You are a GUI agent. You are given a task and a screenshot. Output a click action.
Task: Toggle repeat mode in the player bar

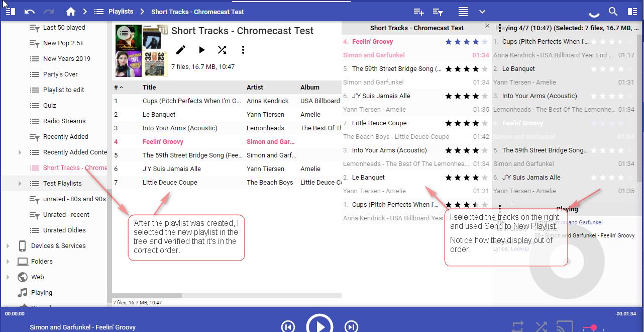[517, 326]
